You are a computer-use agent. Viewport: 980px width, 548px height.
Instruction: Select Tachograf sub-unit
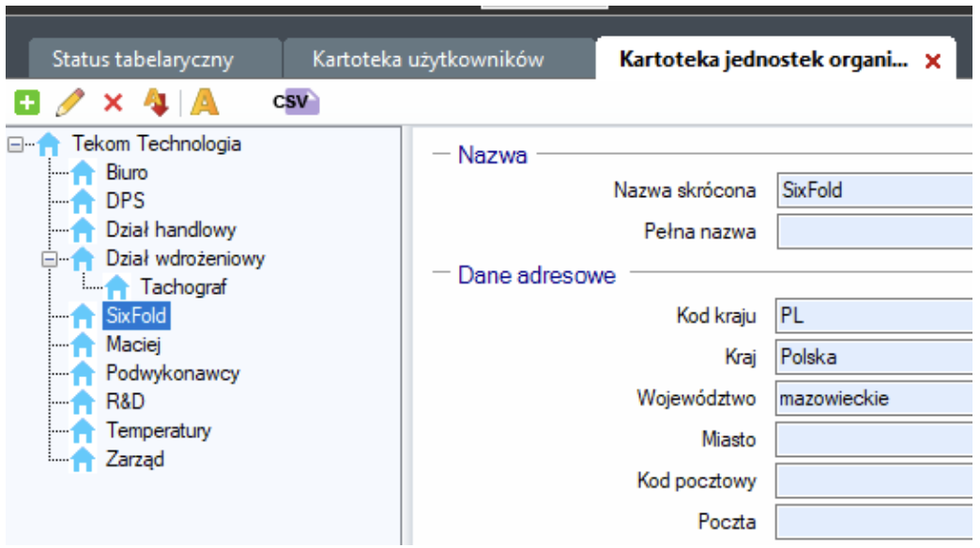coord(183,287)
